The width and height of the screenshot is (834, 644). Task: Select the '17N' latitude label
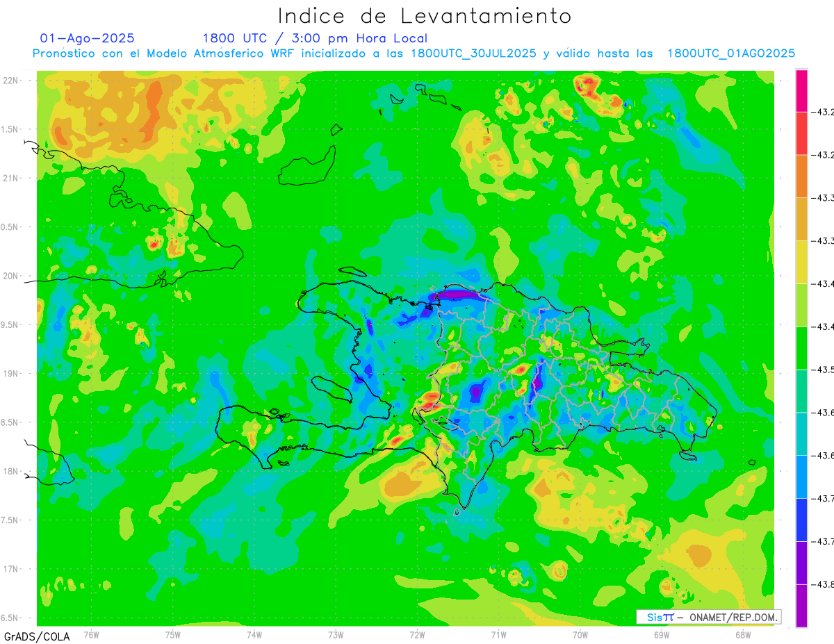11,569
